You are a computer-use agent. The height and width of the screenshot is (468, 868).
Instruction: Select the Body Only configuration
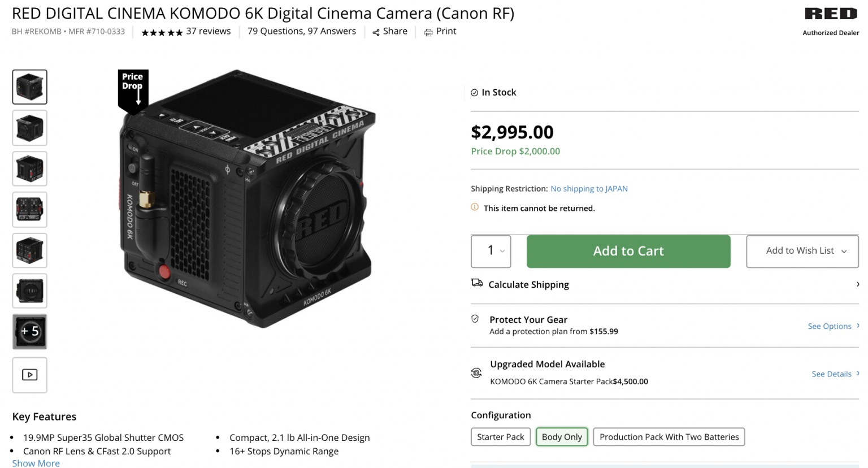(562, 436)
